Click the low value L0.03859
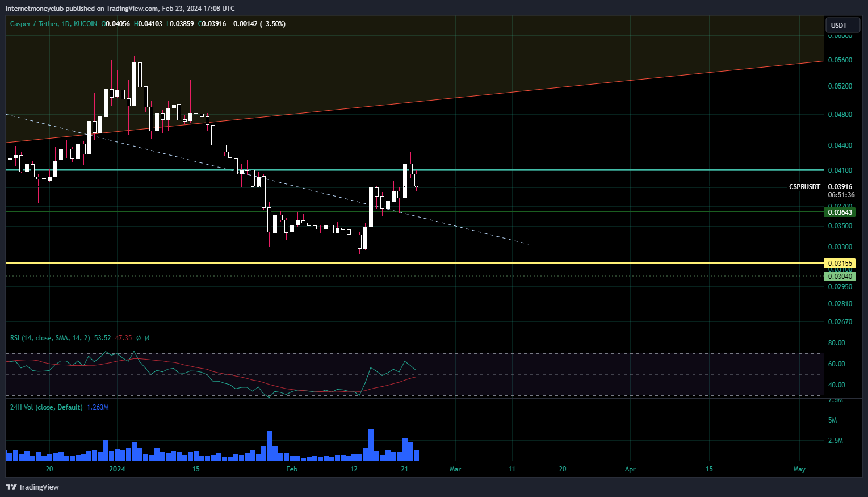 pyautogui.click(x=180, y=24)
